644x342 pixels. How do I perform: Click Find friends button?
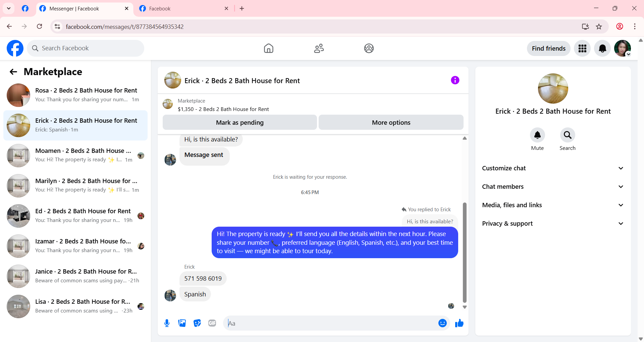click(549, 48)
